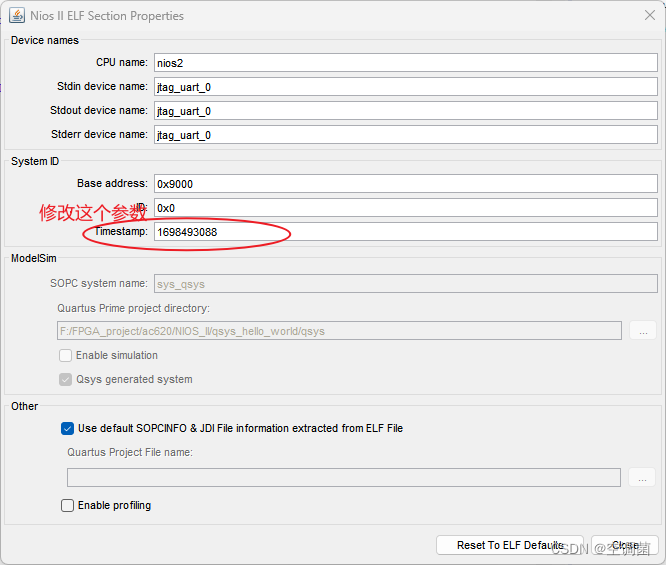Close the Nios II ELF Section Properties dialog

[x=649, y=15]
